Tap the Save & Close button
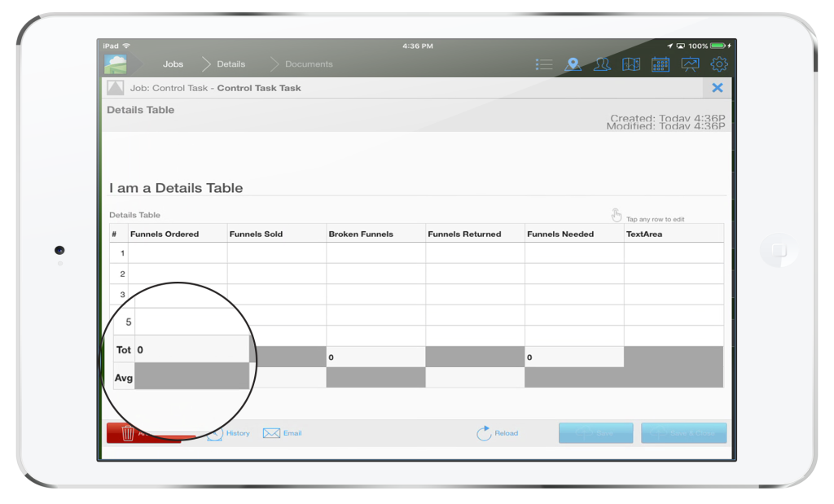 click(x=684, y=433)
